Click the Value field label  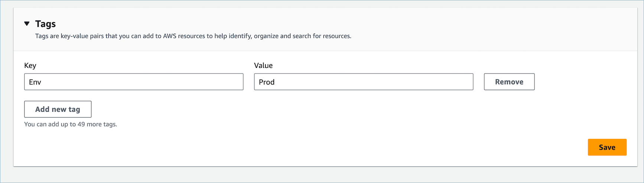click(263, 66)
